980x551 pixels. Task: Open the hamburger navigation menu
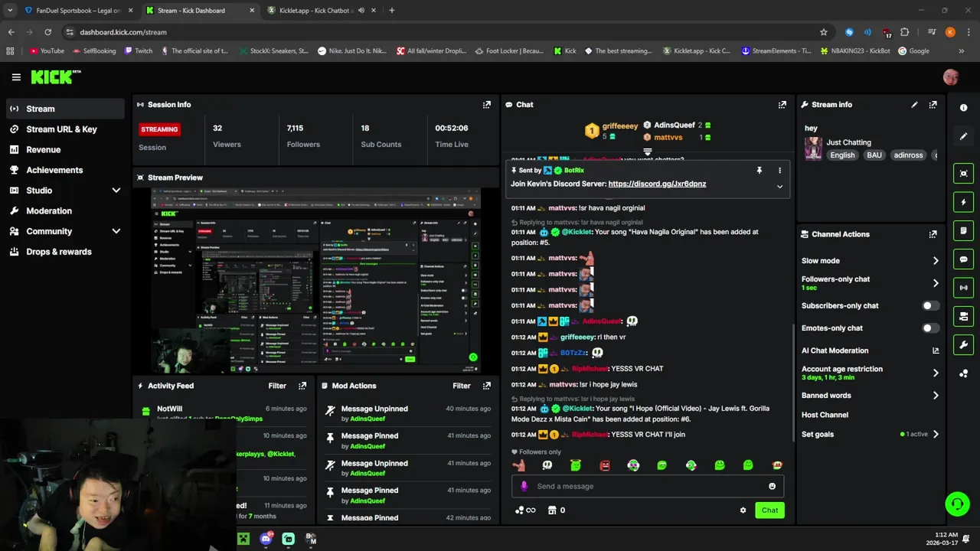[16, 77]
